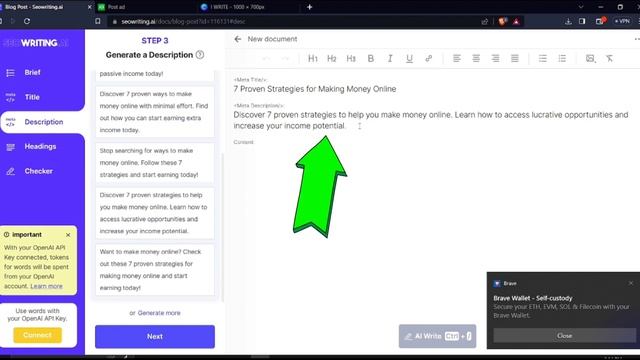Open help icon next to Generate a Description

[x=200, y=55]
